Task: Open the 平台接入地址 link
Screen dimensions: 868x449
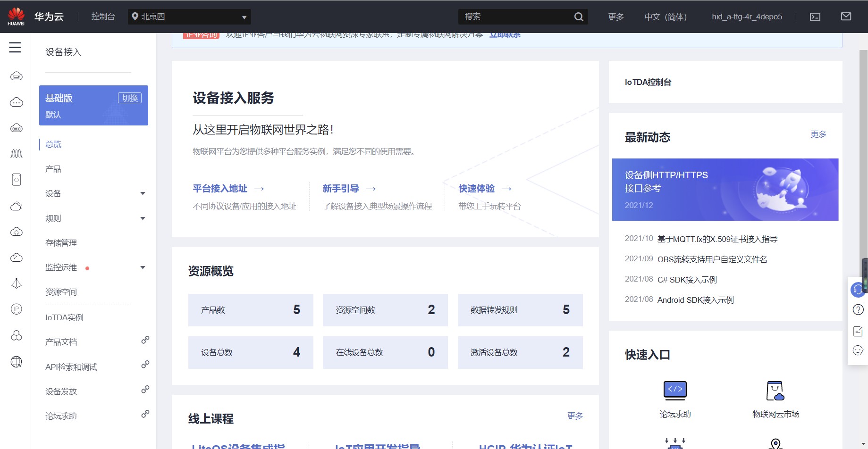Action: [x=228, y=189]
